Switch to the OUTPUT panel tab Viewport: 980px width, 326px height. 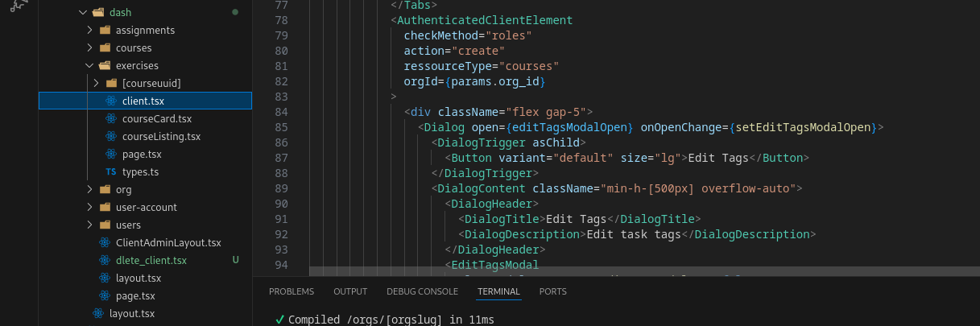(x=350, y=291)
